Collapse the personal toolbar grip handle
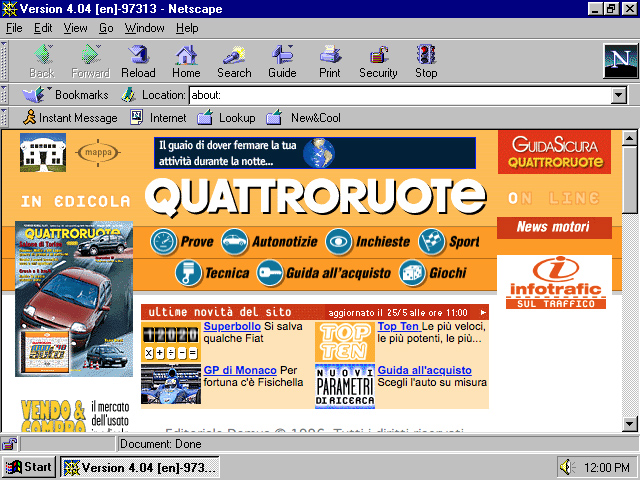 [4, 118]
